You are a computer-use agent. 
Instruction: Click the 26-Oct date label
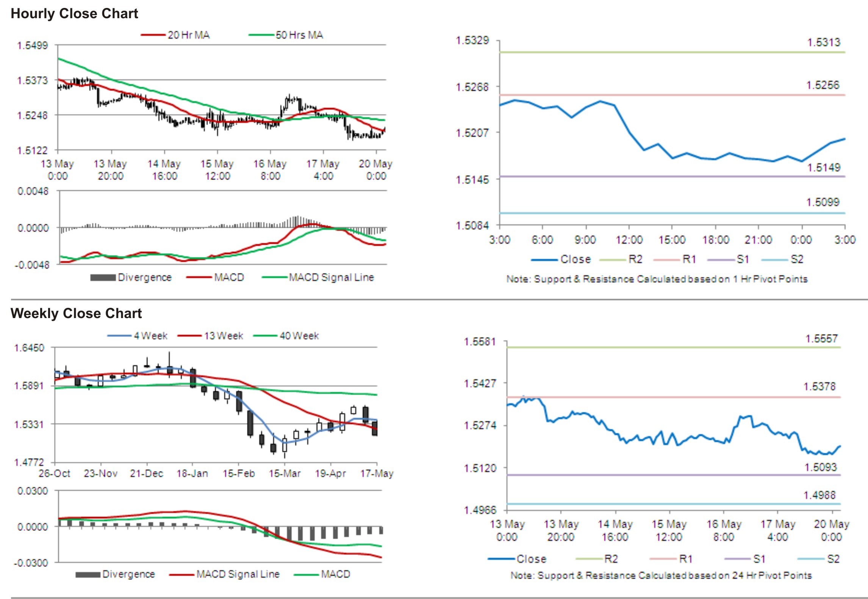pyautogui.click(x=54, y=474)
